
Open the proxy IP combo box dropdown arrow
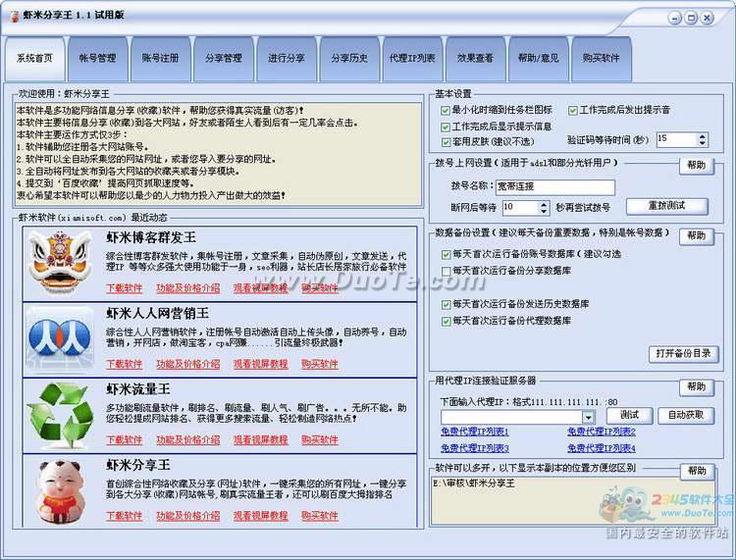coord(588,417)
